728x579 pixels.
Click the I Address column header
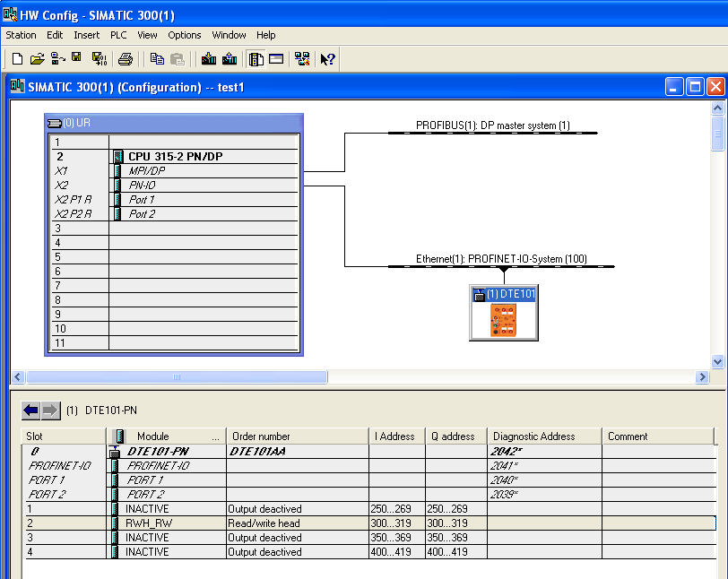[x=397, y=436]
